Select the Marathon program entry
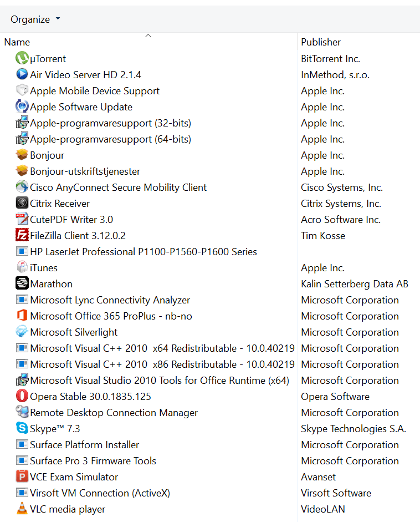420x522 pixels. (x=51, y=283)
